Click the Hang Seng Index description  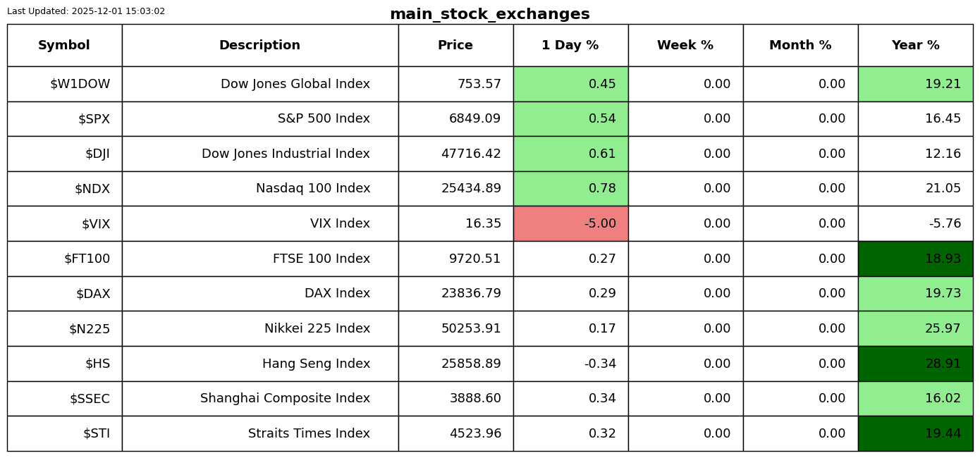pos(316,364)
